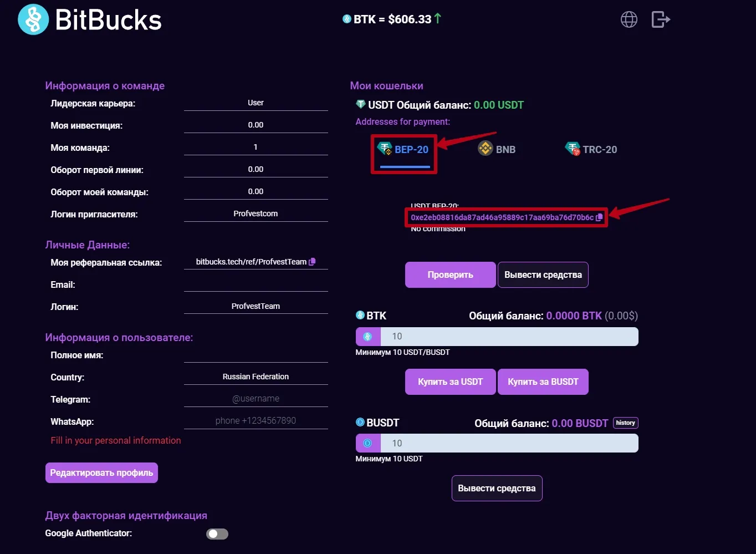
Task: Click the BTK = $606.33 rate text
Action: pos(392,19)
